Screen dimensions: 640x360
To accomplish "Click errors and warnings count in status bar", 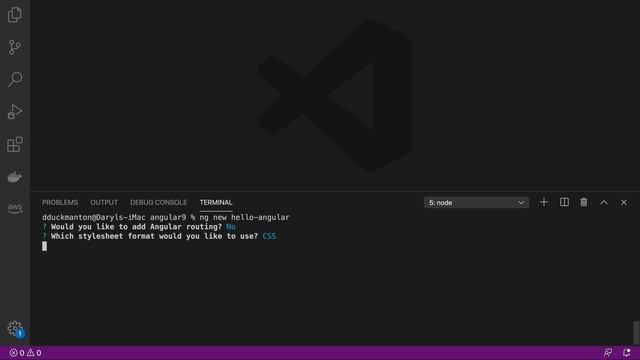I will [x=25, y=353].
